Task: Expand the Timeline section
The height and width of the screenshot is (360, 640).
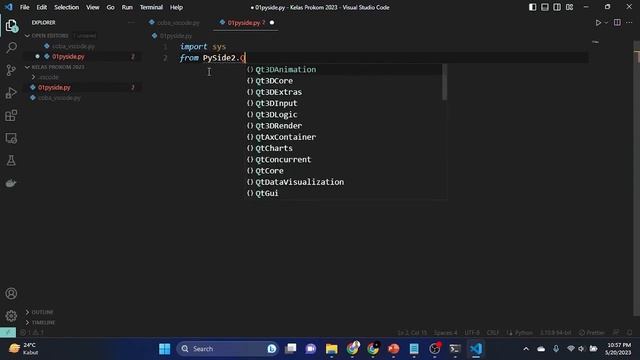Action: click(x=27, y=322)
